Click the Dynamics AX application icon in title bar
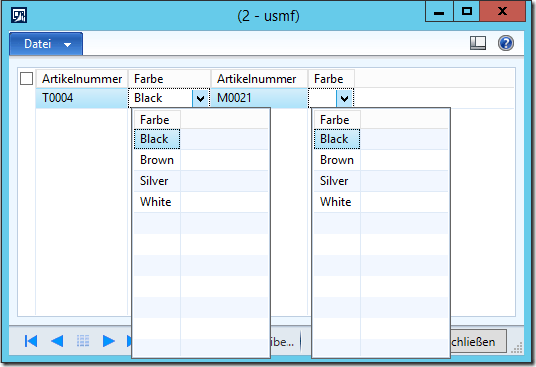Image resolution: width=536 pixels, height=367 pixels. 19,15
